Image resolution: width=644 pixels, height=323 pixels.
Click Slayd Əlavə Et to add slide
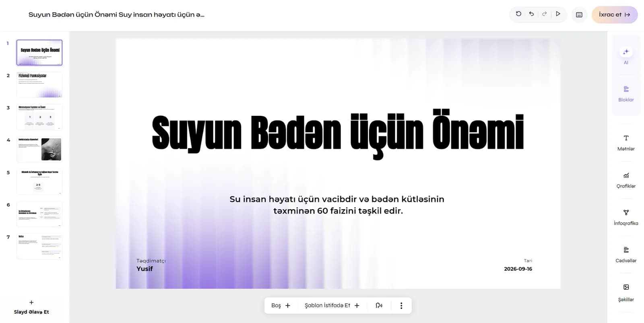click(31, 307)
